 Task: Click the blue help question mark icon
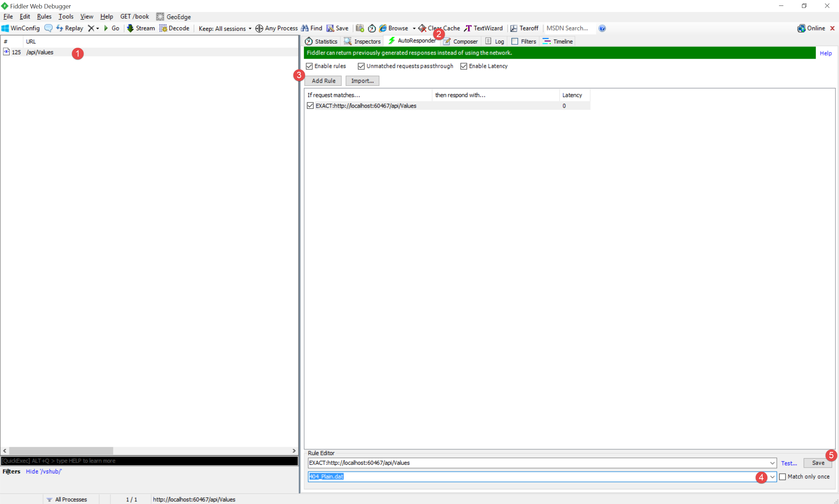pyautogui.click(x=602, y=28)
